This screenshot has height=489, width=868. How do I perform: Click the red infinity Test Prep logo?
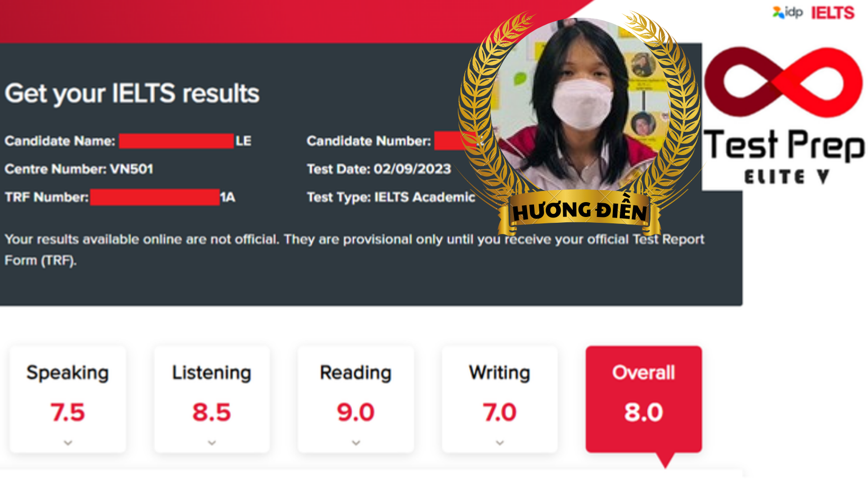[x=783, y=82]
